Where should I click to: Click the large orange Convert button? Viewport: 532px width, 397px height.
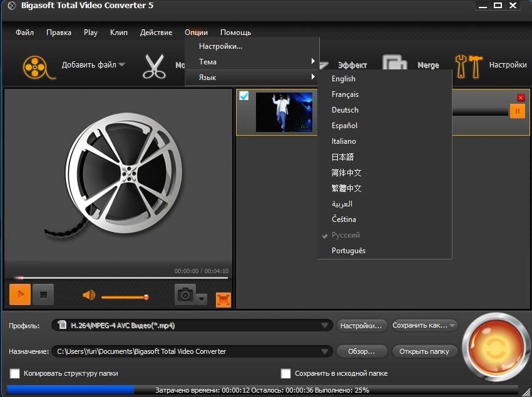click(495, 348)
